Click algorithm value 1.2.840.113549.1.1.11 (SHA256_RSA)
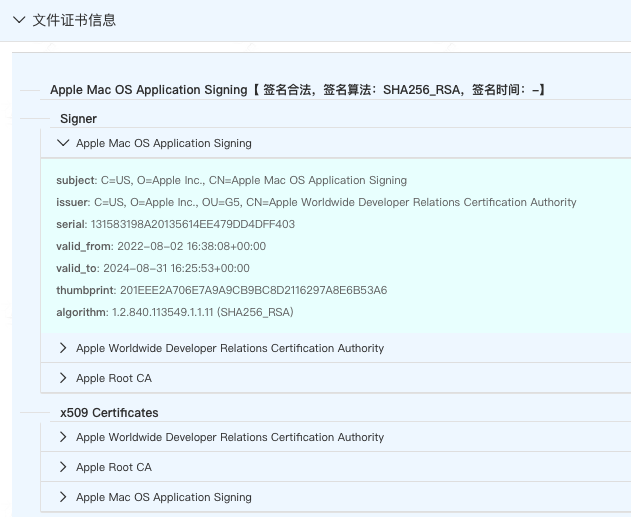Screen dimensions: 631x517 [202, 312]
